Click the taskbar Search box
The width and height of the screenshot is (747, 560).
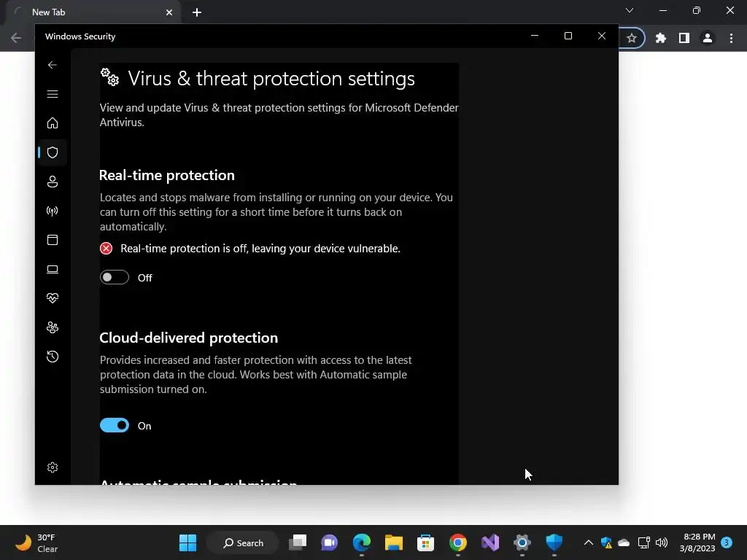[x=243, y=542]
